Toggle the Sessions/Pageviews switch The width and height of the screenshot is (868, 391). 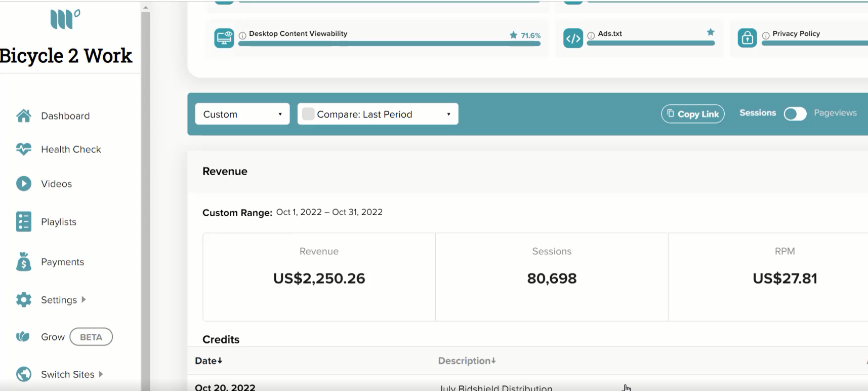point(795,113)
